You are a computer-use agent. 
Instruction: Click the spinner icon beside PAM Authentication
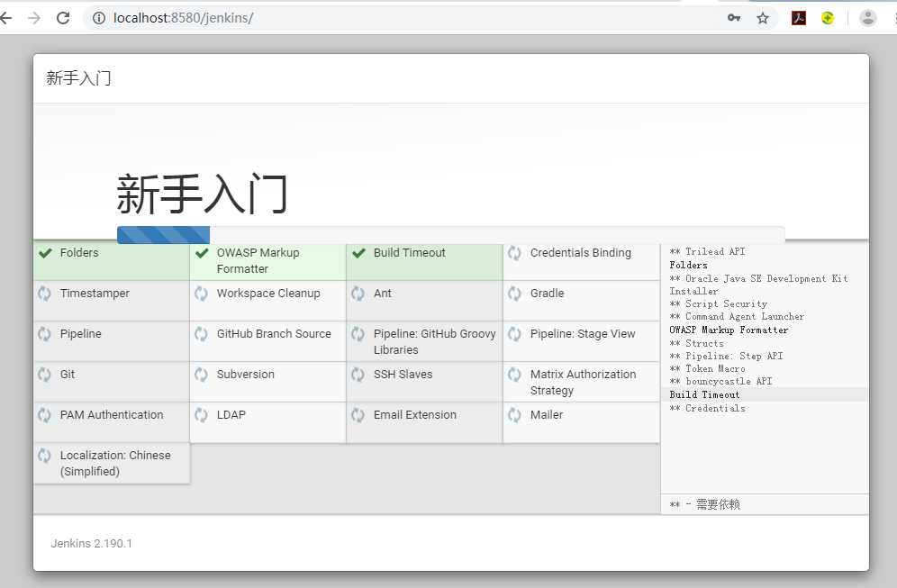click(x=44, y=415)
